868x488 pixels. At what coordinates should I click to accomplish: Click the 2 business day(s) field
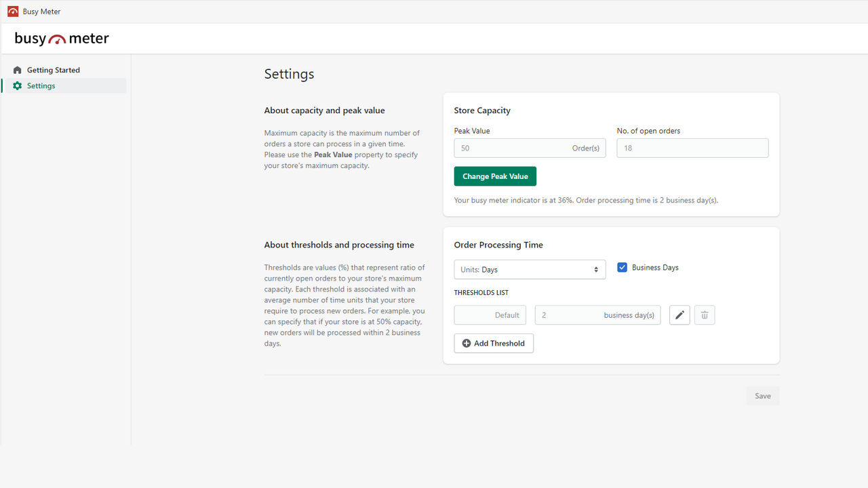pos(597,315)
